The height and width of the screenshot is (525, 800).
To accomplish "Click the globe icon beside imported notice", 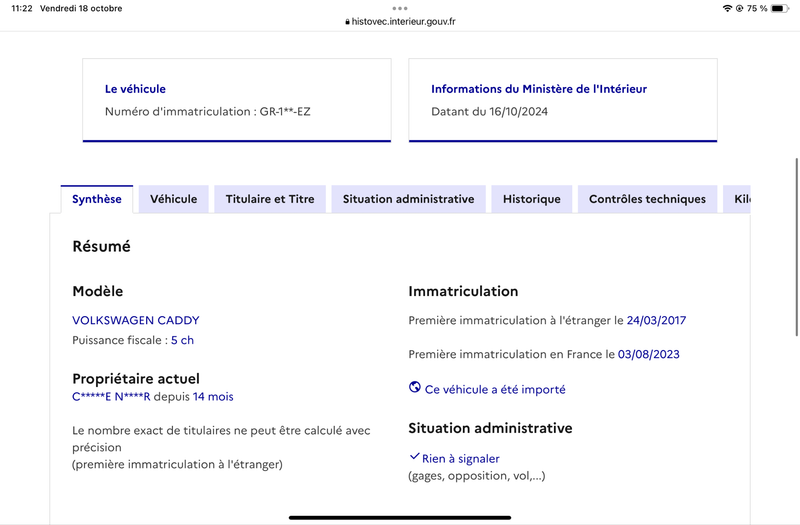I will tap(415, 387).
